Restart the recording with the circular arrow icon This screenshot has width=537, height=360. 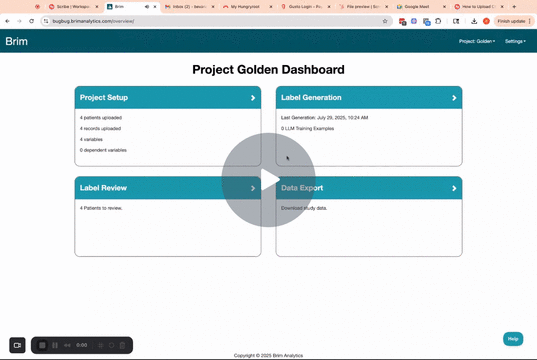(112, 345)
